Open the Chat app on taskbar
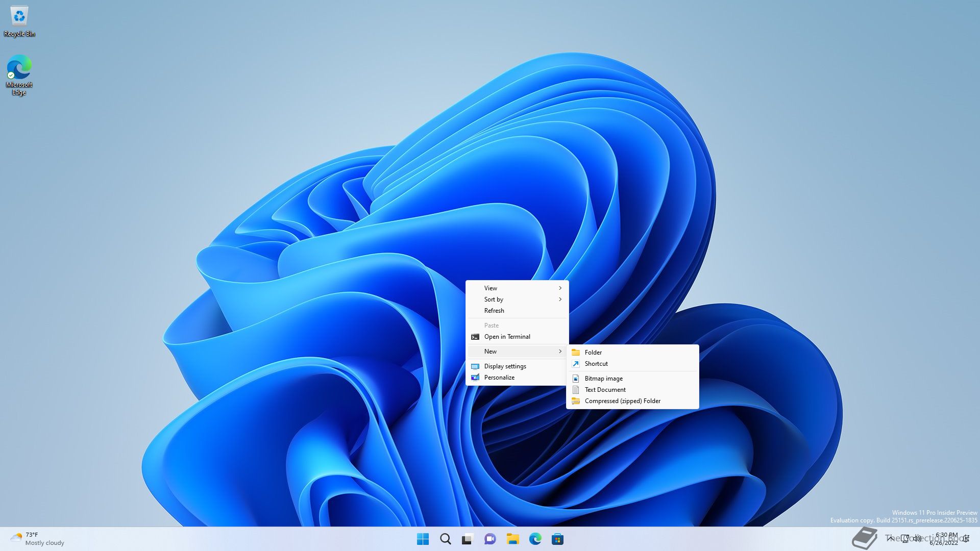The image size is (980, 551). click(x=490, y=539)
